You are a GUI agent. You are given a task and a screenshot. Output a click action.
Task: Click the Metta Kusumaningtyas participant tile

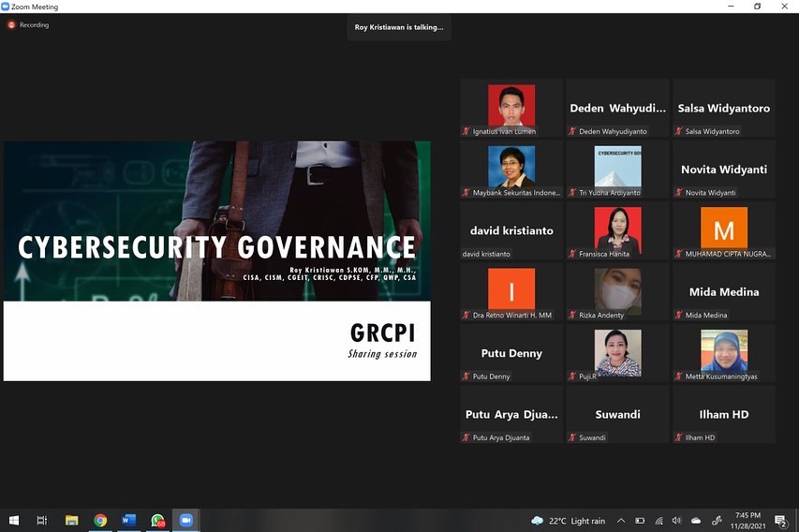tap(724, 353)
